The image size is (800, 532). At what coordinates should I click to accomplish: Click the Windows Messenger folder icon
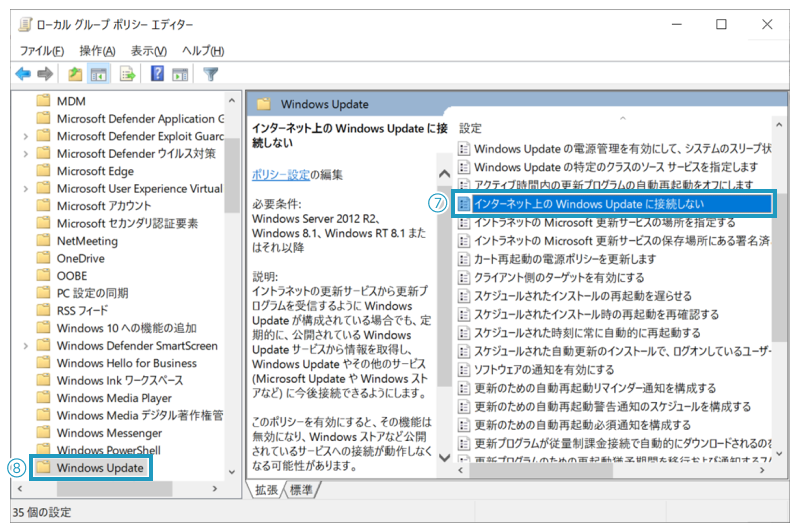[44, 432]
